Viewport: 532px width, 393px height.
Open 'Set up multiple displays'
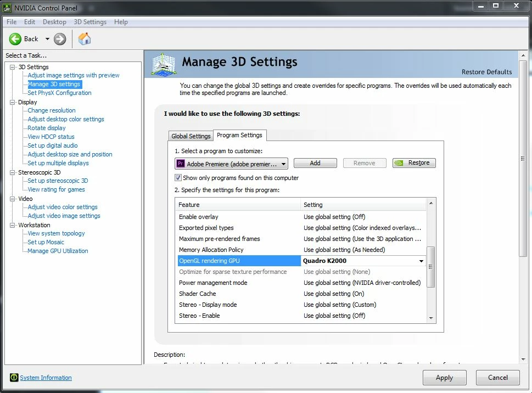pos(58,163)
